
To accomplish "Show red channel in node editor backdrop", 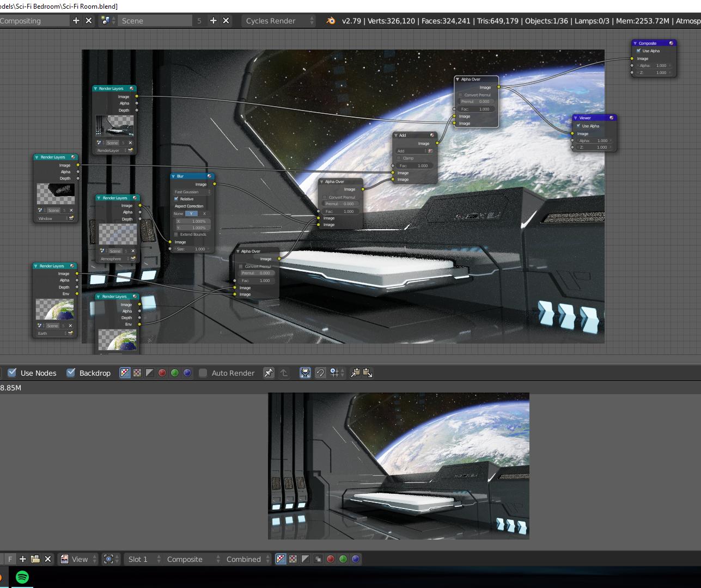I will point(162,373).
